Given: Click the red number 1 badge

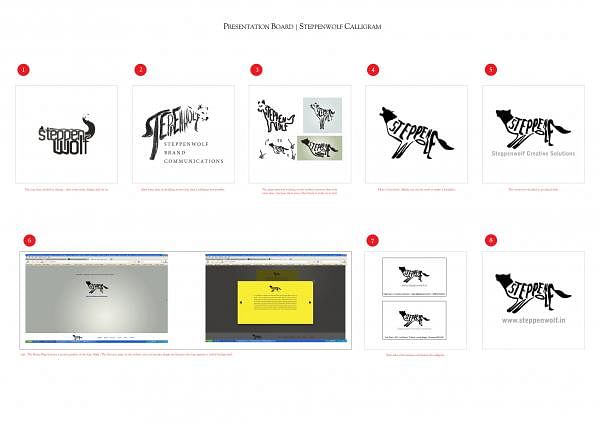Looking at the screenshot, I should click(23, 70).
